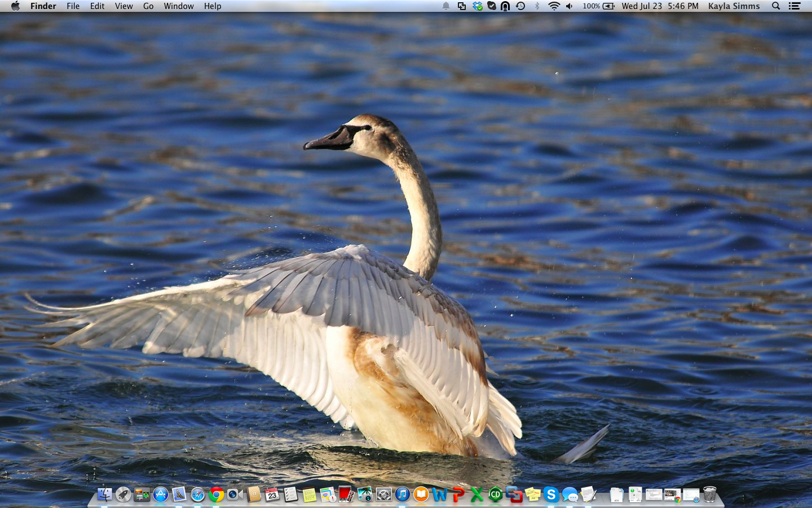This screenshot has height=508, width=812.
Task: Launch Safari from the Dock
Action: coord(197,495)
